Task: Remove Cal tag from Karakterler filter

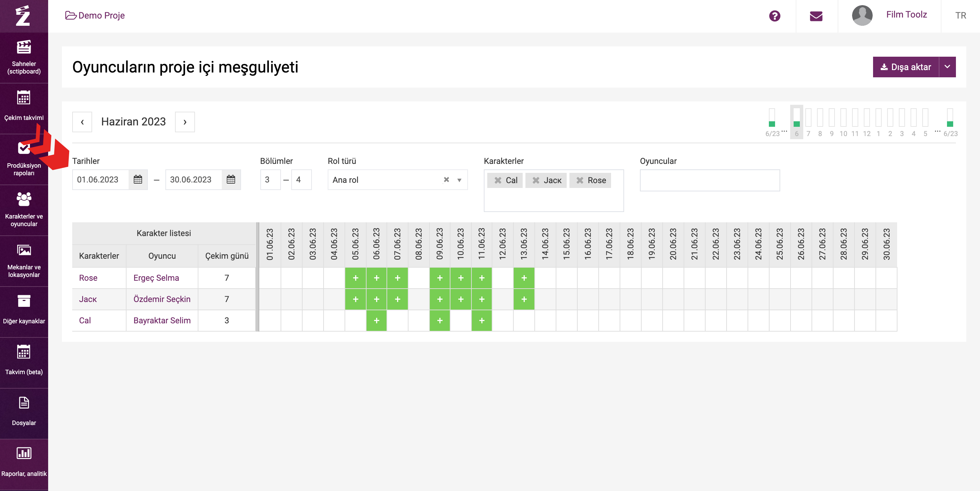Action: coord(498,180)
